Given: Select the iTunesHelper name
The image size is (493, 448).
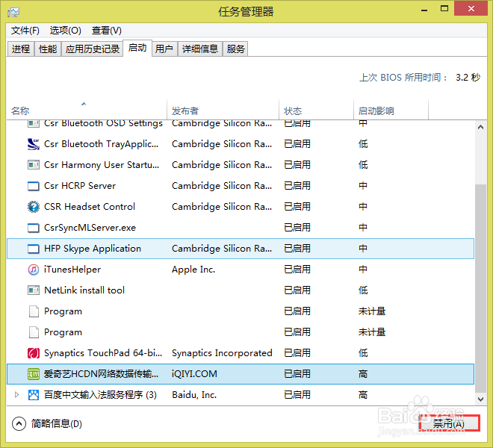Looking at the screenshot, I should (72, 270).
